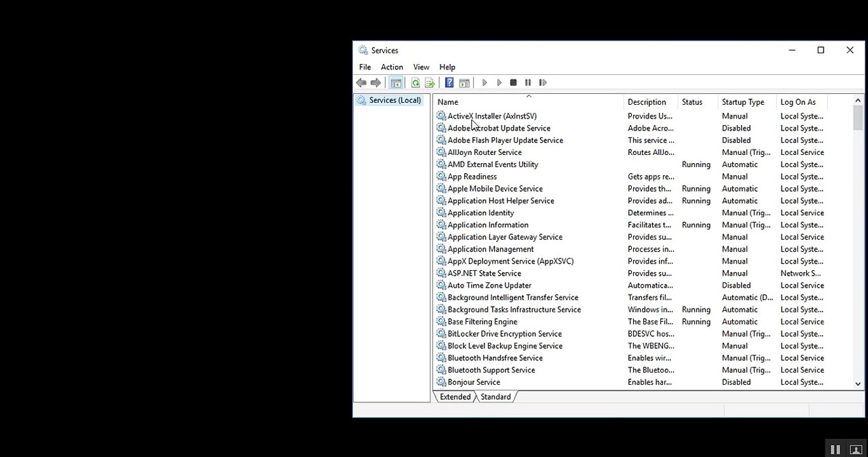
Task: Select Background Tasks Infrastructure Service
Action: [x=514, y=310]
